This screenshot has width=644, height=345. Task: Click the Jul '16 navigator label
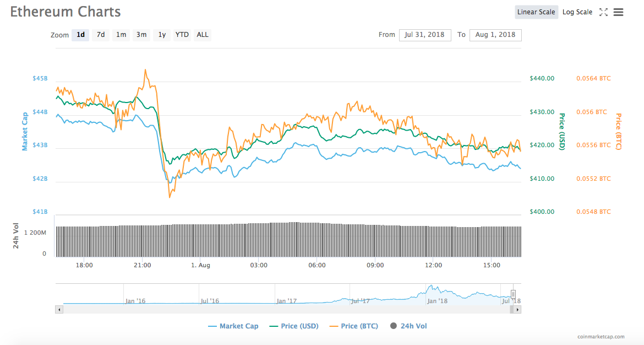click(210, 301)
